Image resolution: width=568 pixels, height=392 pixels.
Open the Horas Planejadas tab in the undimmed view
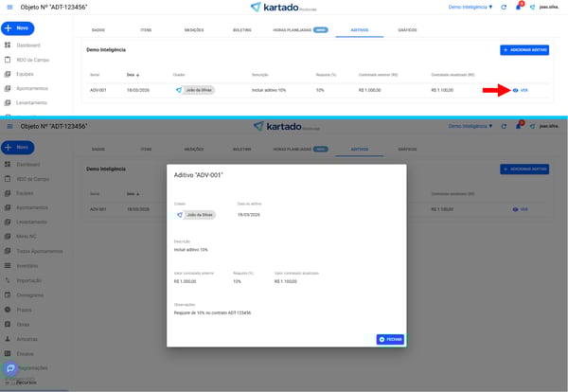coord(300,30)
